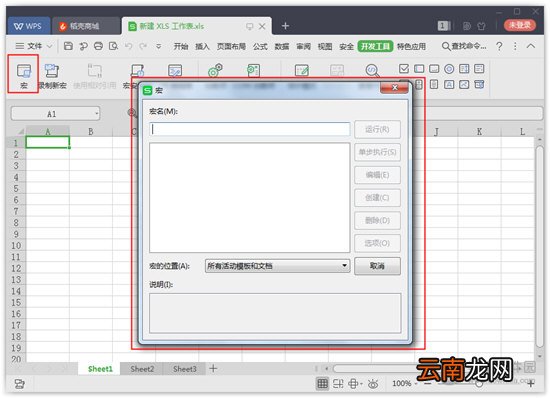This screenshot has width=550, height=398.
Task: Click the 未登录 login button
Action: (x=519, y=25)
